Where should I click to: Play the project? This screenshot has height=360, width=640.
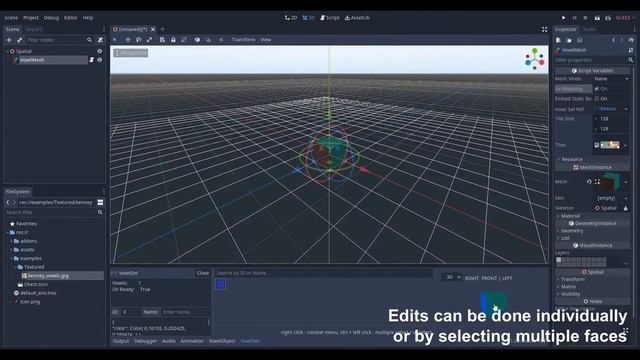click(564, 18)
